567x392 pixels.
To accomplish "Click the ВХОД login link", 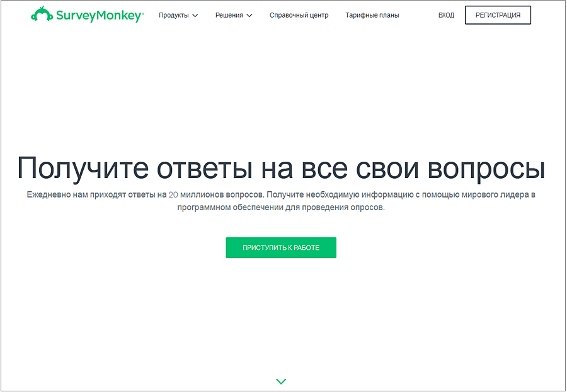I will [x=446, y=15].
